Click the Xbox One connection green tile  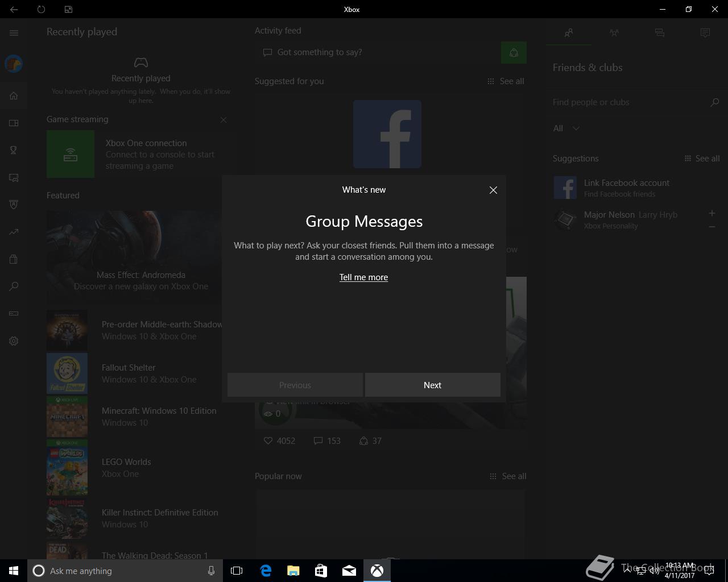point(71,154)
